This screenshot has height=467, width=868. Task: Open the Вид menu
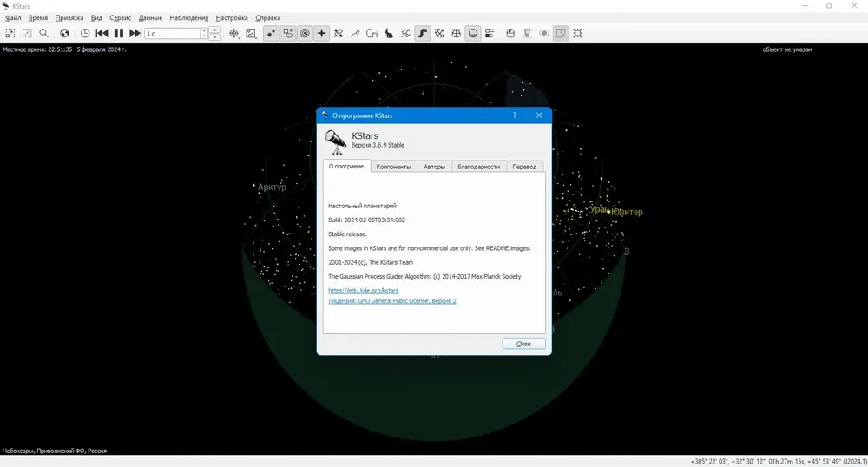pyautogui.click(x=97, y=17)
